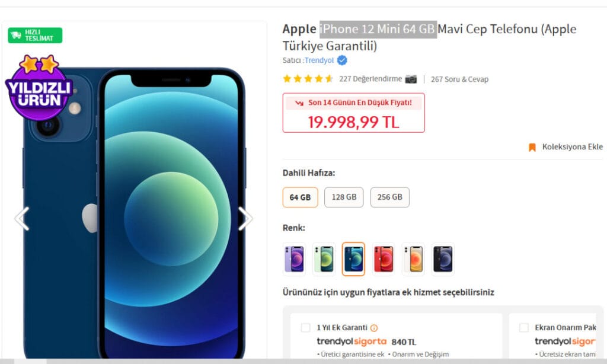This screenshot has width=607, height=364.
Task: Click the Koleksiyona Ekle bookmark icon
Action: pyautogui.click(x=532, y=147)
